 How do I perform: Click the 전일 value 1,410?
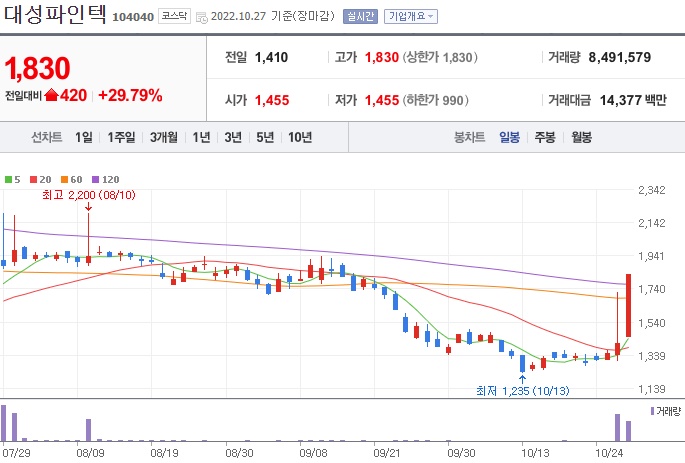[x=271, y=57]
